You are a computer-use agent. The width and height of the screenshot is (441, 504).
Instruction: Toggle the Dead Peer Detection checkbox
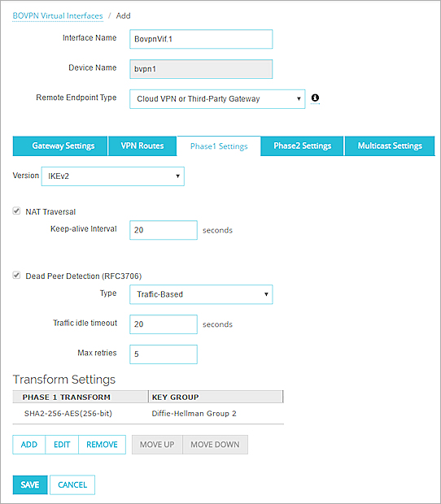tap(16, 276)
